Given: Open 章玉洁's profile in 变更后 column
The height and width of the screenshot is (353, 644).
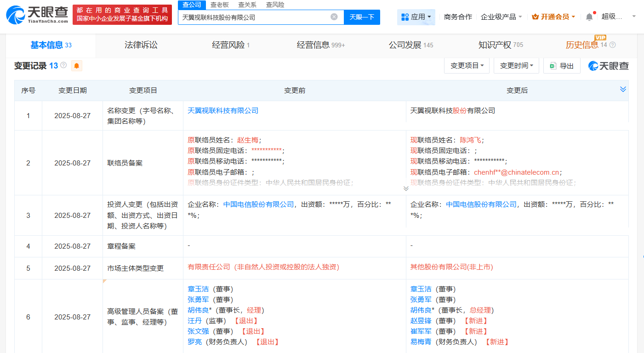Looking at the screenshot, I should pos(421,289).
